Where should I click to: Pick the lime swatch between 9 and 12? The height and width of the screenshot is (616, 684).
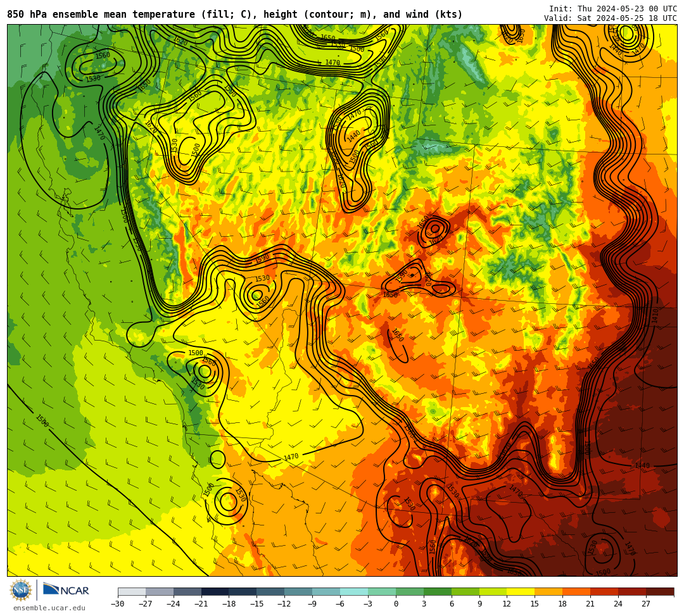(x=493, y=591)
